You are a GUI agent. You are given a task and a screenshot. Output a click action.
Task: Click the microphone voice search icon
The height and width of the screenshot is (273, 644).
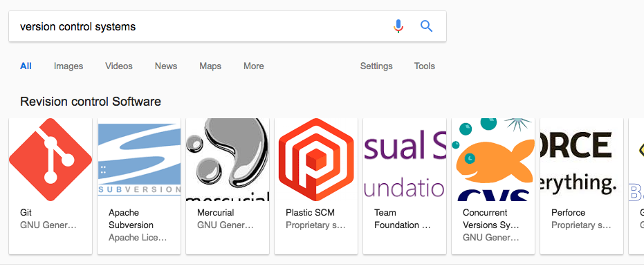tap(398, 26)
